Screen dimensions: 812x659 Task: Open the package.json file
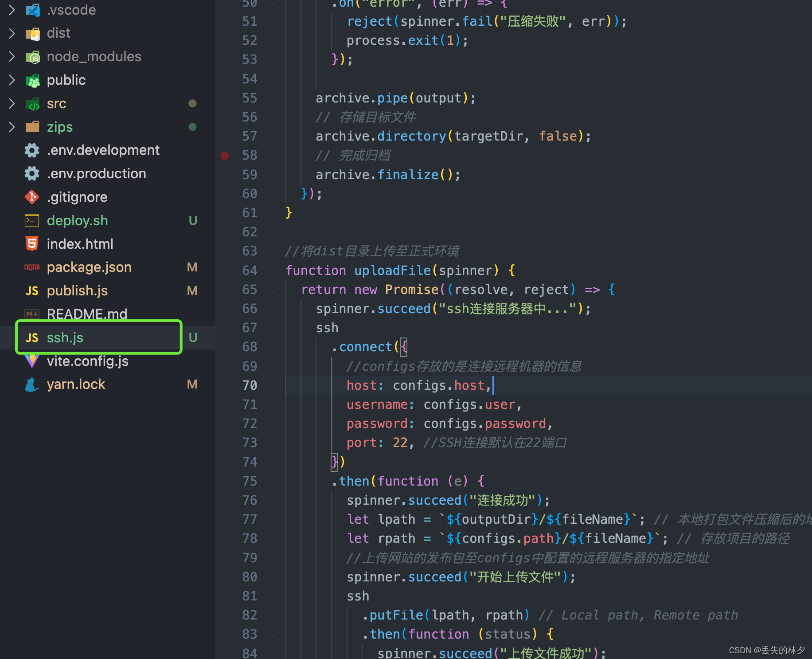pyautogui.click(x=89, y=267)
